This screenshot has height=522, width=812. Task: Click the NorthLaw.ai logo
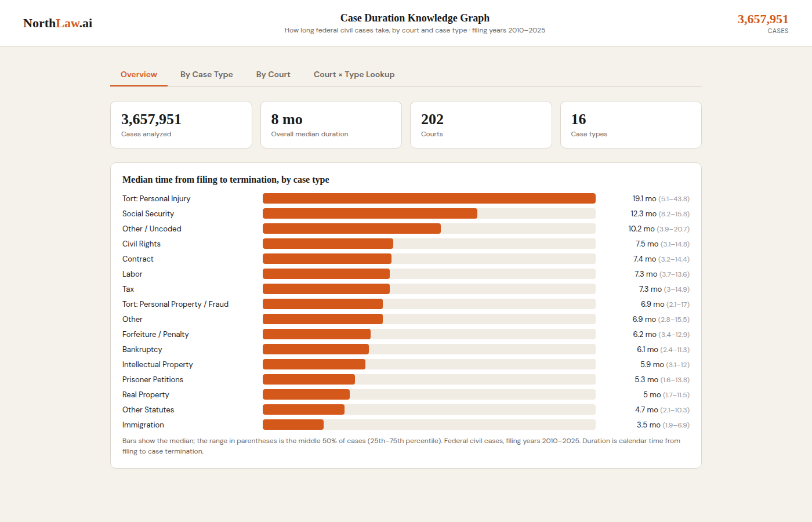coord(57,23)
